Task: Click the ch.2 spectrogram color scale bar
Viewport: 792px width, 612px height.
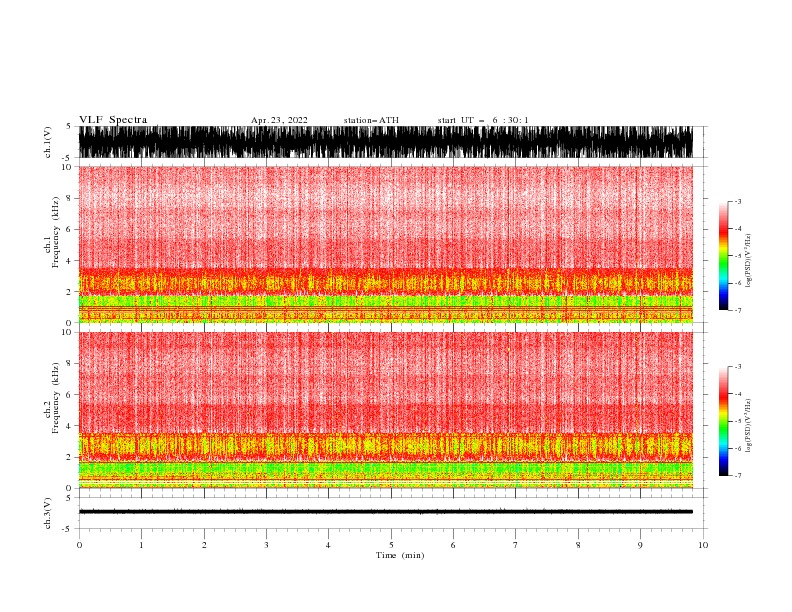Action: point(724,421)
